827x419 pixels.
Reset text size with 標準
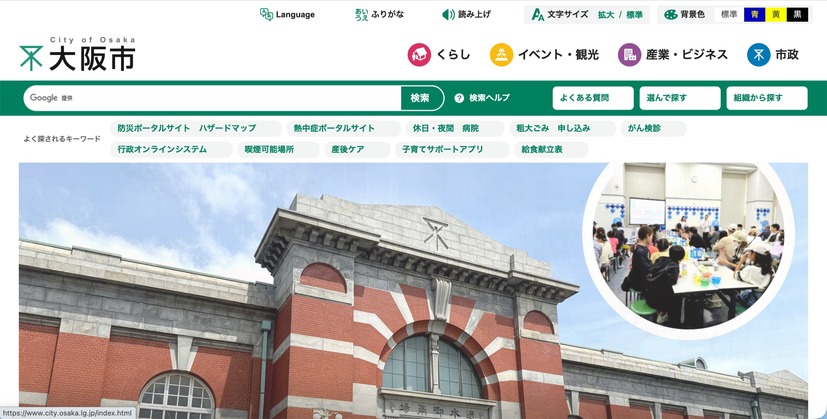tap(634, 15)
